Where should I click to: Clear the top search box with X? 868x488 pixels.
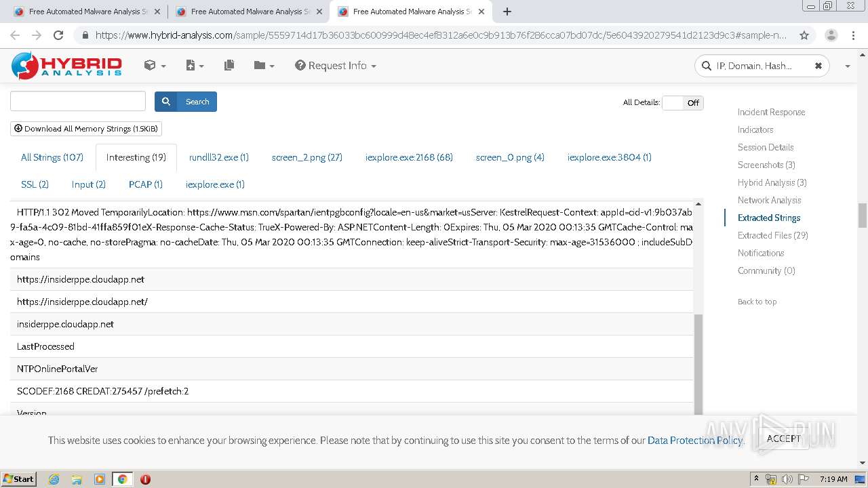click(x=818, y=66)
